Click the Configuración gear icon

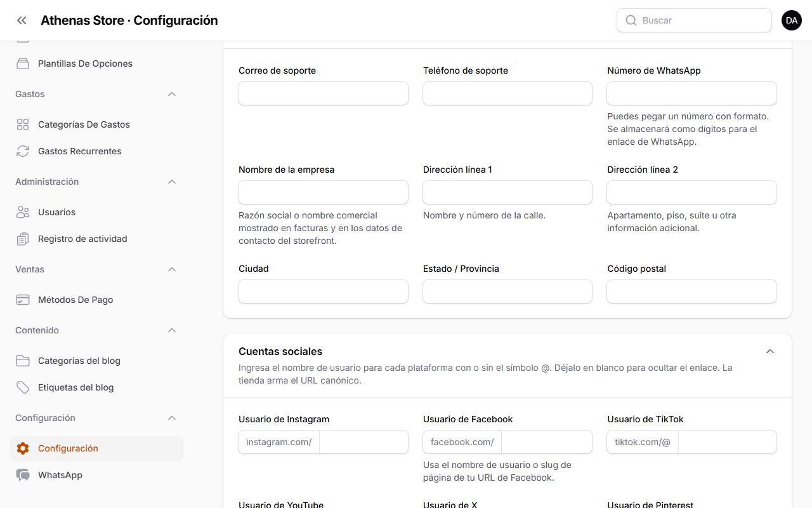point(23,448)
